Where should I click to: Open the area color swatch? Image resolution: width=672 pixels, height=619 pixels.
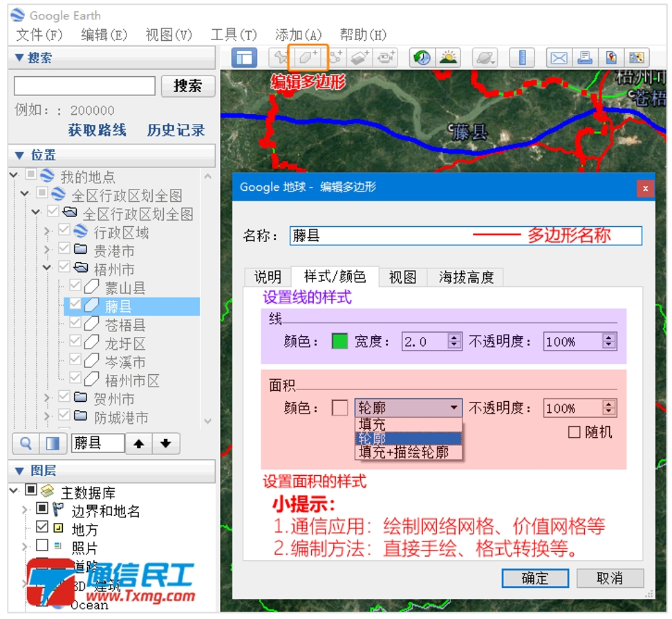pyautogui.click(x=340, y=407)
